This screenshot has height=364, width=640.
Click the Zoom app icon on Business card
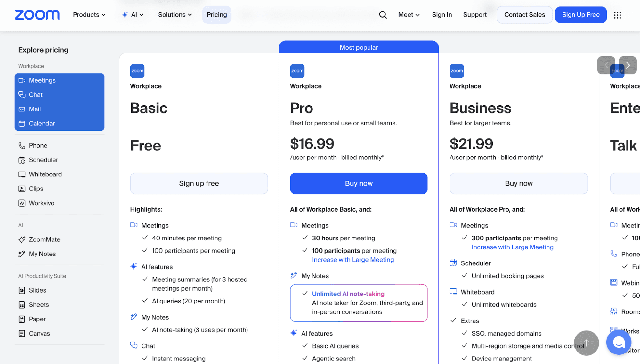[x=457, y=71]
